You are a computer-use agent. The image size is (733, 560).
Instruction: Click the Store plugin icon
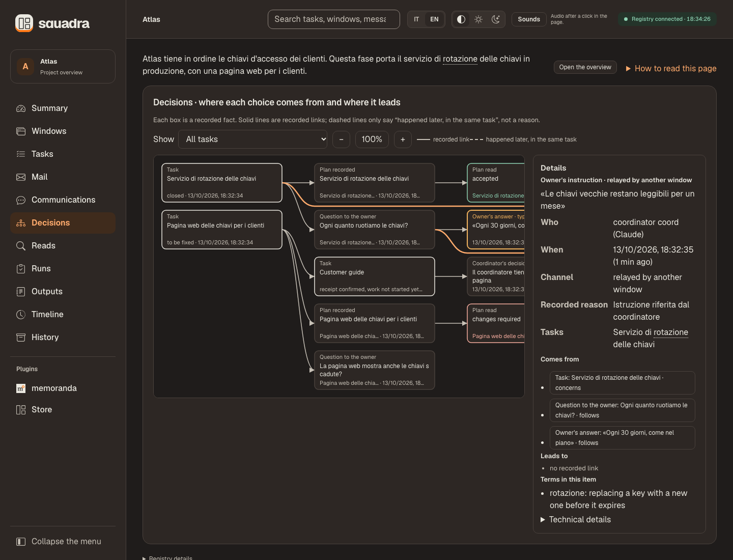21,410
